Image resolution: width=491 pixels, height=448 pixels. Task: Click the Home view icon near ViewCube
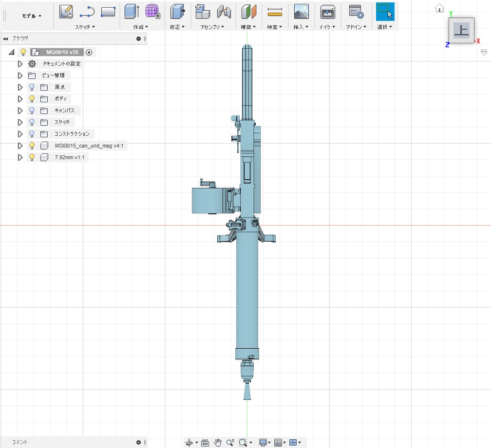[x=439, y=8]
